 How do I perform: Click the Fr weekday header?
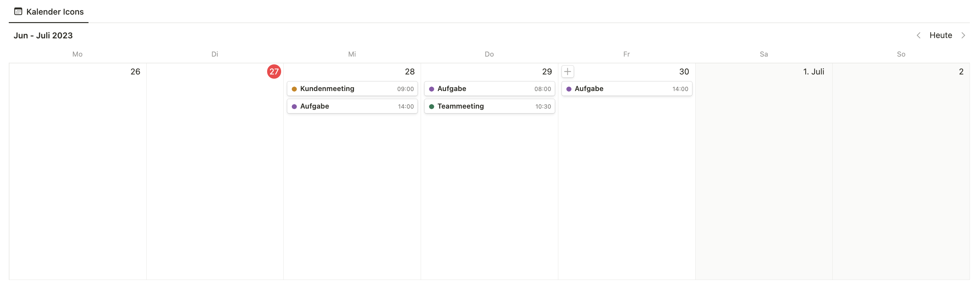click(627, 54)
